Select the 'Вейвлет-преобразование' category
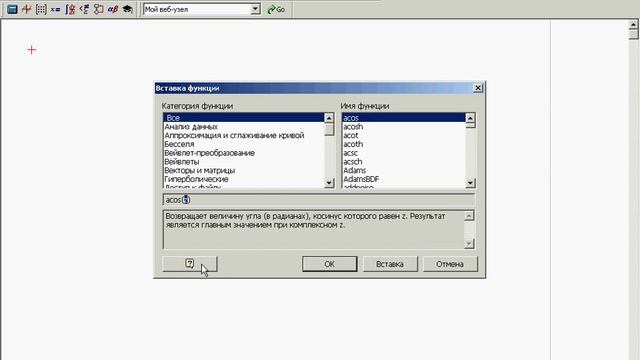 (x=244, y=153)
